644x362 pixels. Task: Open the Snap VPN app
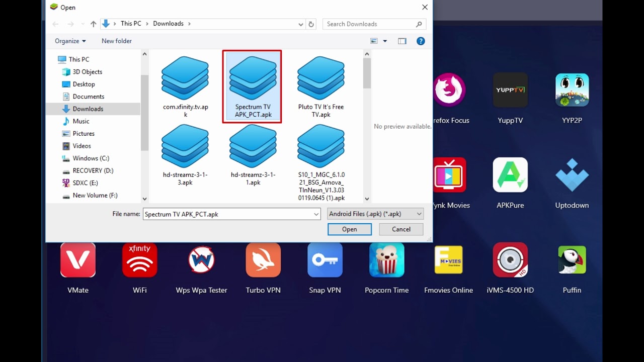(x=325, y=260)
